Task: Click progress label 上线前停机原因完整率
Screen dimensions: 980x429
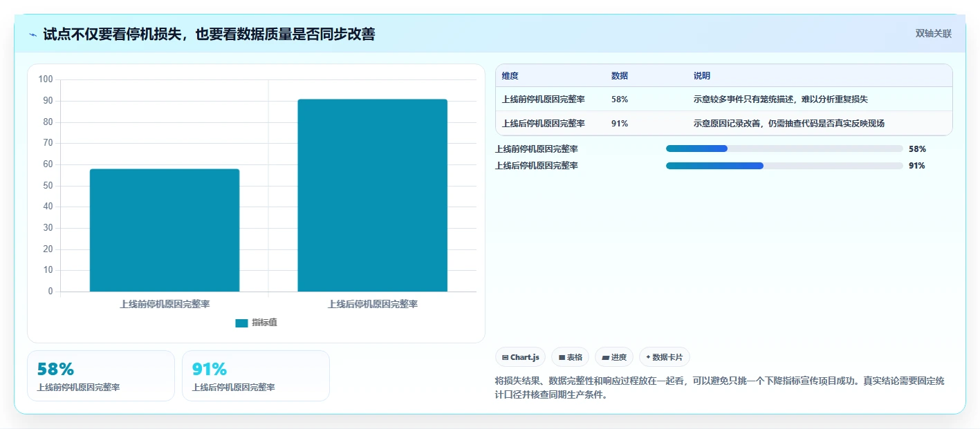Action: coord(537,149)
